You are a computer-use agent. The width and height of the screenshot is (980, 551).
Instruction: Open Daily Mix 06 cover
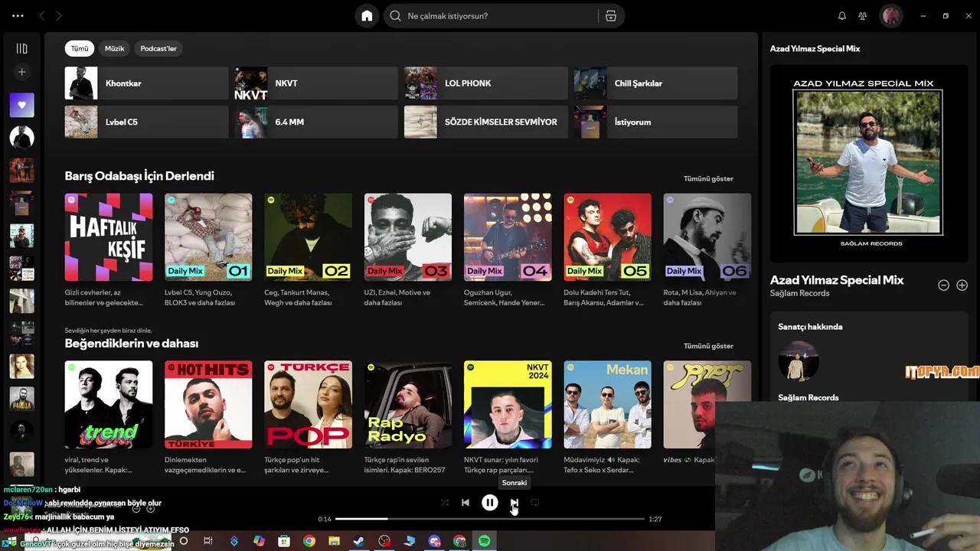(x=707, y=237)
